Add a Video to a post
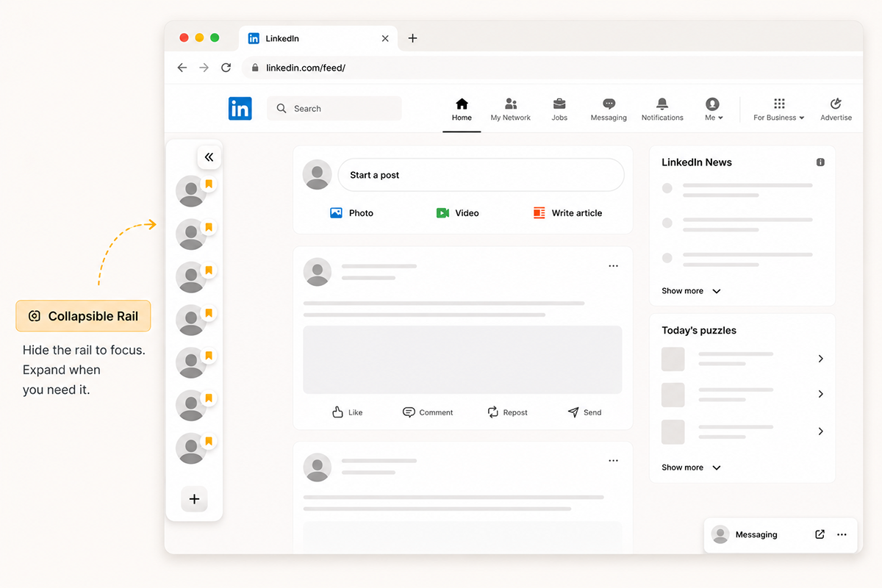Viewport: 882px width, 588px height. (457, 213)
